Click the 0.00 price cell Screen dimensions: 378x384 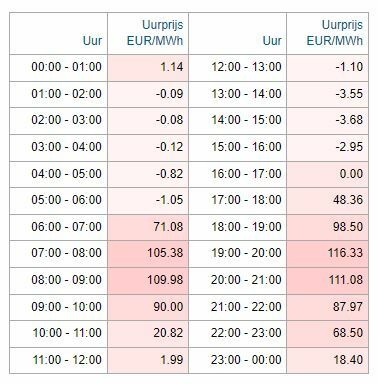[328, 175]
